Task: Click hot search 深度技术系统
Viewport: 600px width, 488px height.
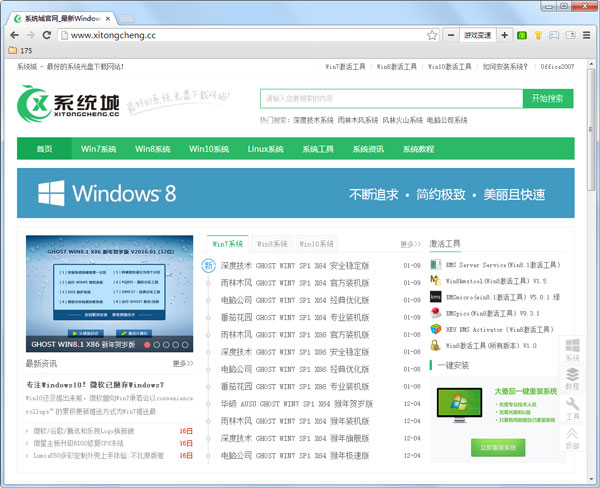Action: 313,120
